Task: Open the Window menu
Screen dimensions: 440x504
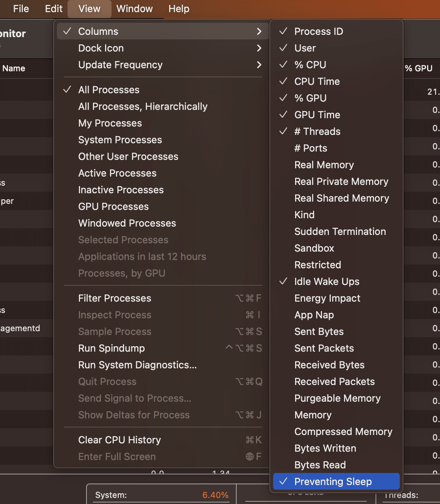Action: (134, 9)
